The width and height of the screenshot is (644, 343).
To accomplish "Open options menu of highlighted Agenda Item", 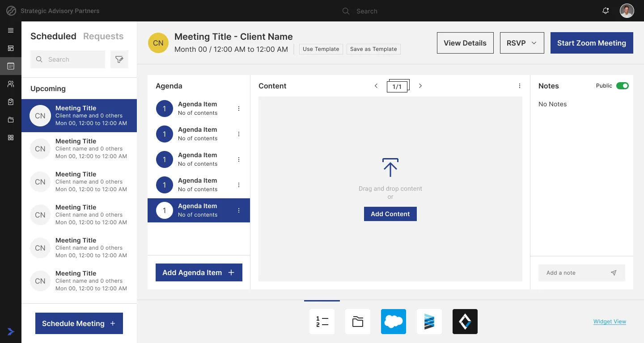I will (x=239, y=210).
